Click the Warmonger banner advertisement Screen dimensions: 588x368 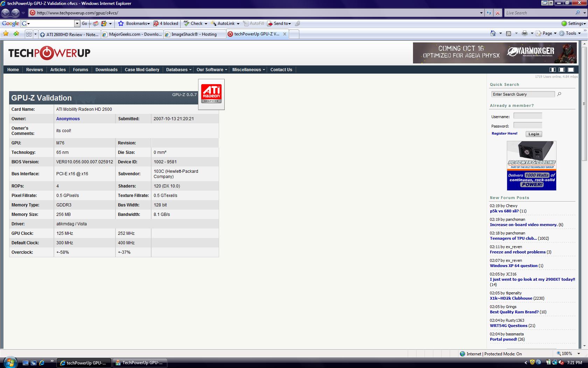[x=495, y=53]
